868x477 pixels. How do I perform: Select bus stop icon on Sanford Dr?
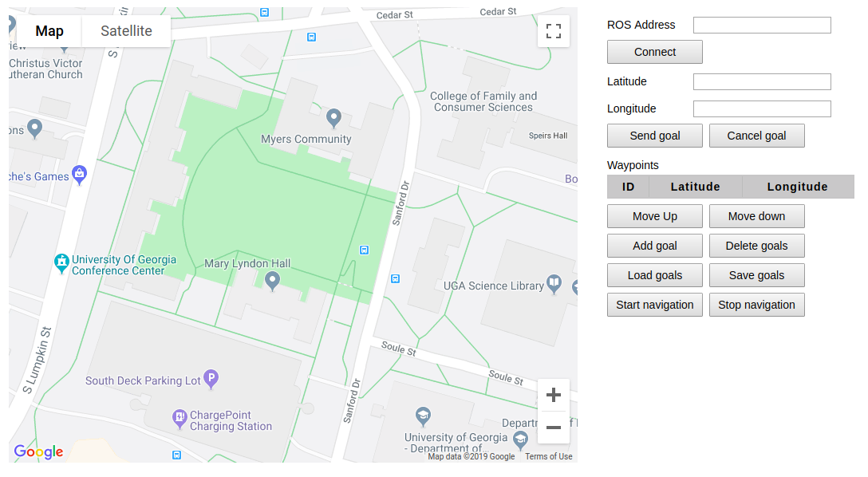[x=395, y=279]
